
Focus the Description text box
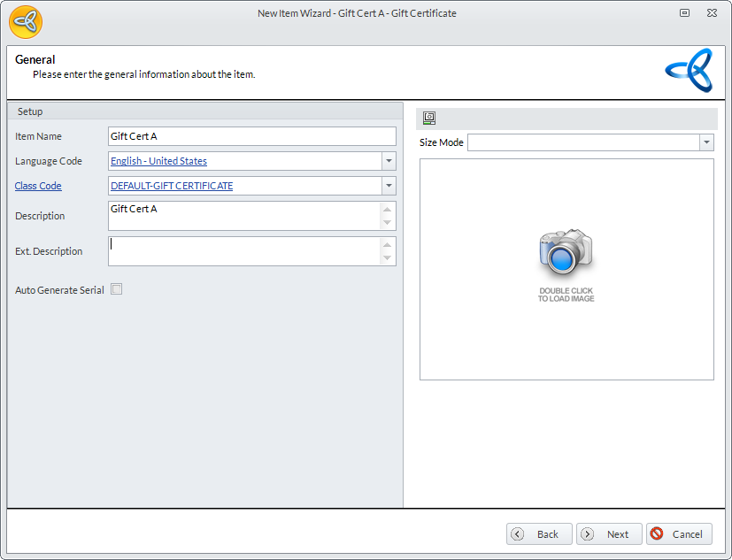[244, 216]
